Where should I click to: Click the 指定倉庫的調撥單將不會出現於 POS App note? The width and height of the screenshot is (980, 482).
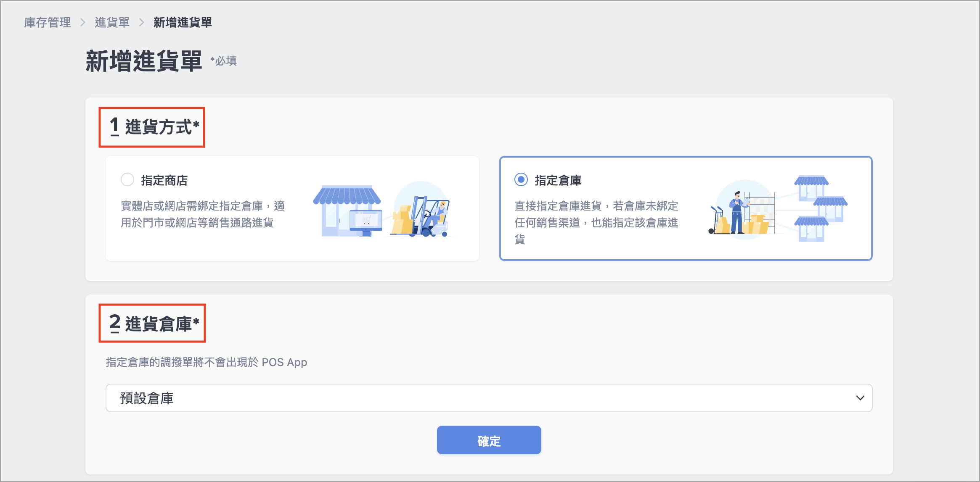(x=207, y=362)
